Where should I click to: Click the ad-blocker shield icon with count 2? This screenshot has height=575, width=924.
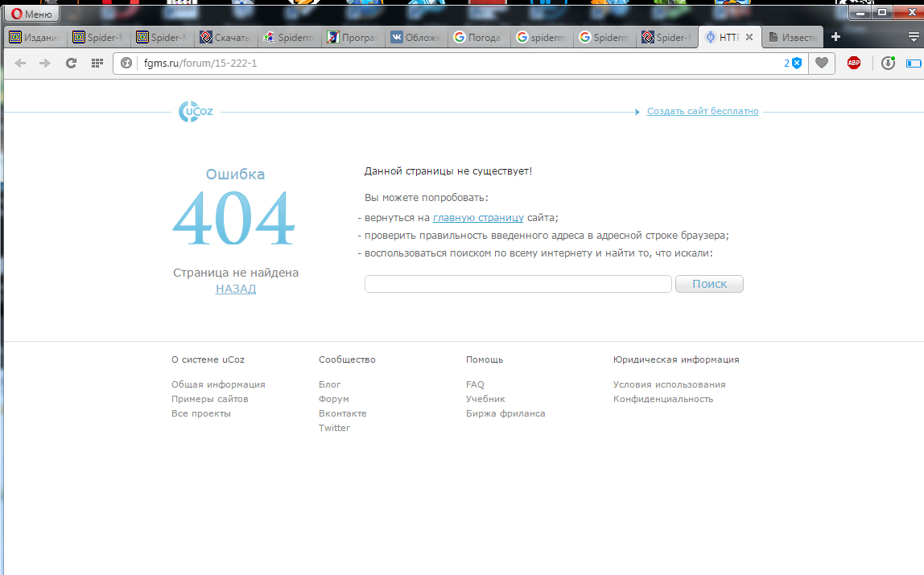[793, 63]
